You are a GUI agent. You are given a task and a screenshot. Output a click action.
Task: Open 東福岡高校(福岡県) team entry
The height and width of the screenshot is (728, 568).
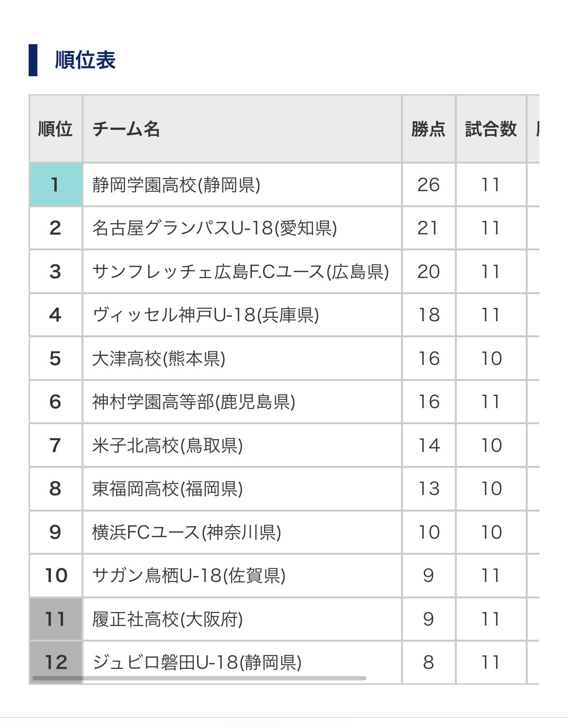[167, 489]
